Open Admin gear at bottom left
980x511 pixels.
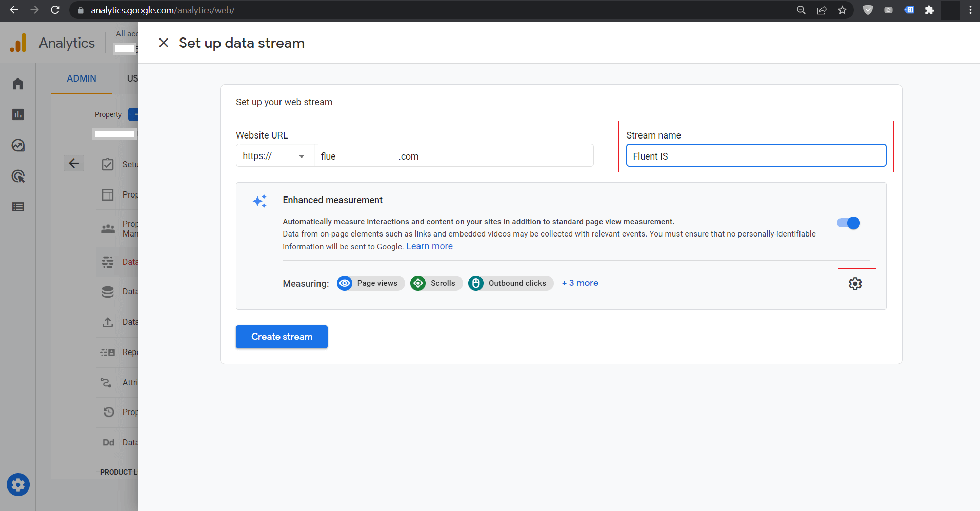pyautogui.click(x=18, y=484)
